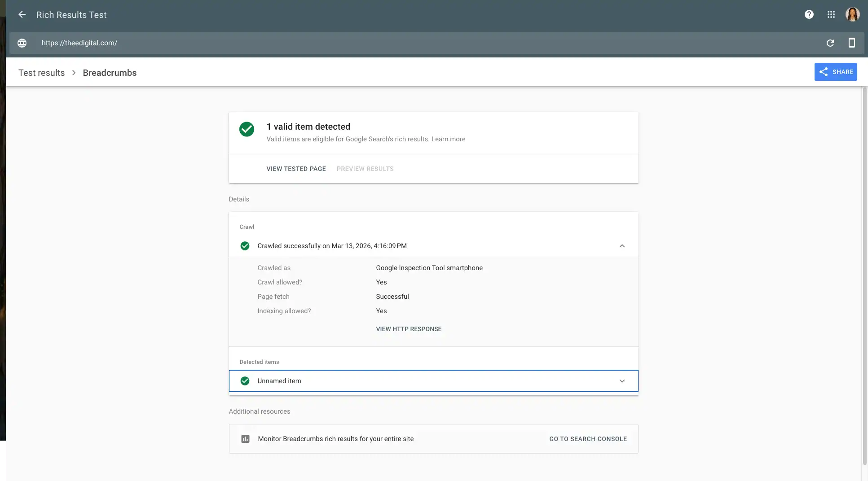
Task: Click the Crawled successfully row
Action: 332,246
